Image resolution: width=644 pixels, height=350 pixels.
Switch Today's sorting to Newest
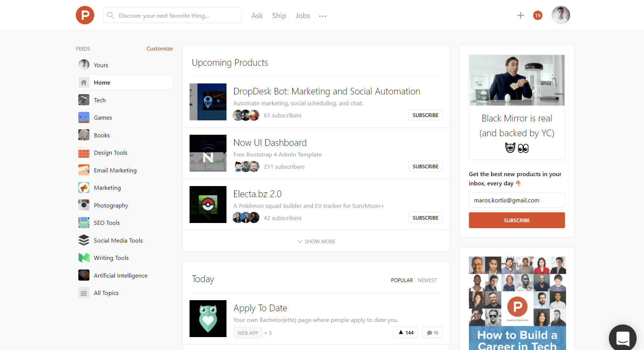(427, 280)
